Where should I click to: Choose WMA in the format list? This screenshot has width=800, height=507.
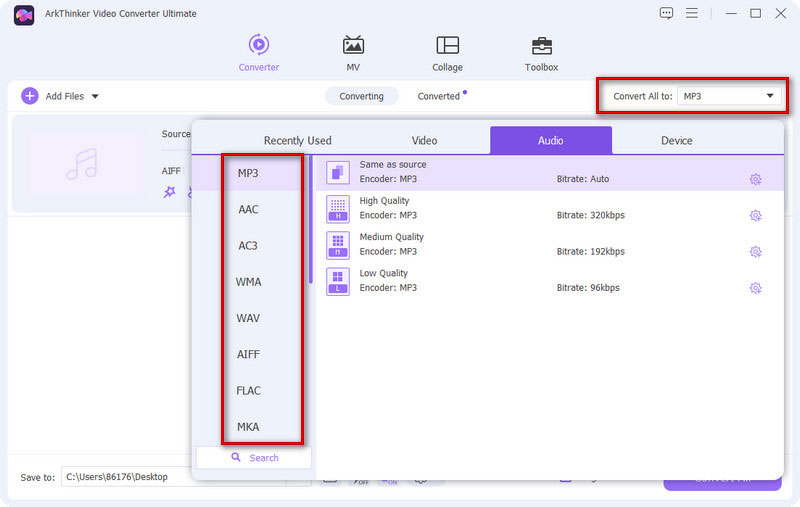248,282
